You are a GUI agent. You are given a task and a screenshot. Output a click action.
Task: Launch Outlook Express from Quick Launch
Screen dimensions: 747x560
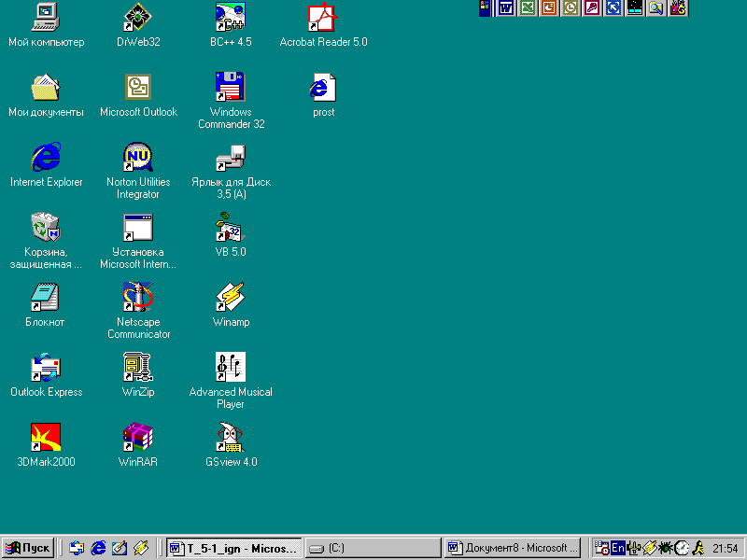(x=77, y=548)
